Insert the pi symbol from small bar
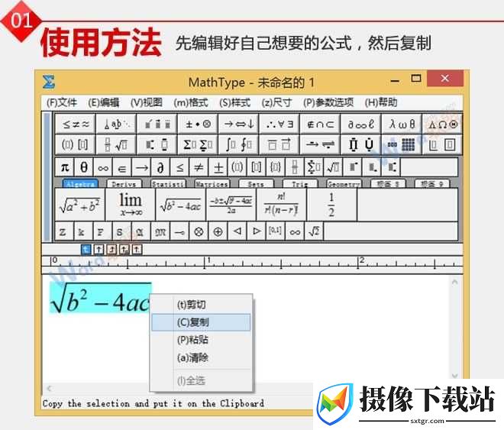This screenshot has width=504, height=430. (65, 167)
